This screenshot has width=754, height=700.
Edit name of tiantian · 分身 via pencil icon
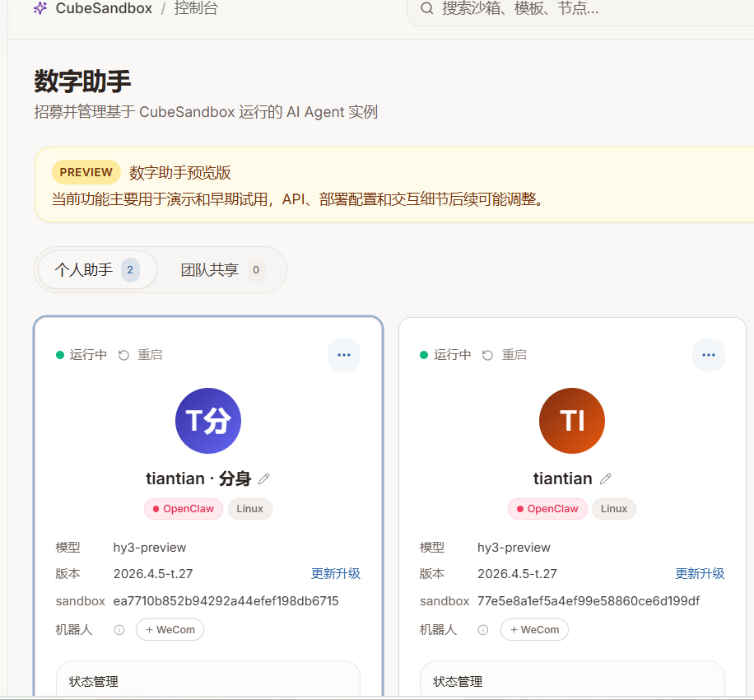tap(264, 478)
